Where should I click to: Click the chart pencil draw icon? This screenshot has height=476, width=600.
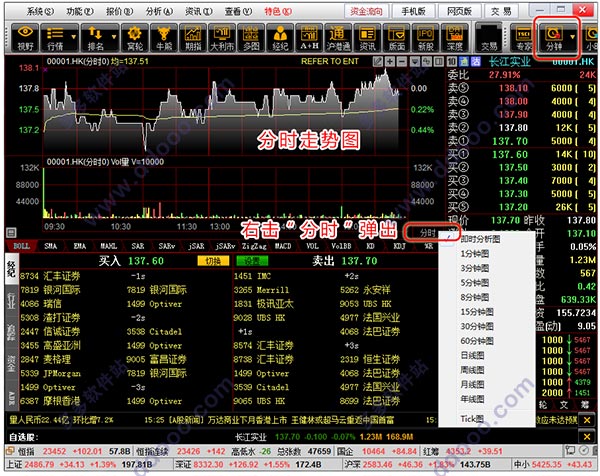point(378,61)
